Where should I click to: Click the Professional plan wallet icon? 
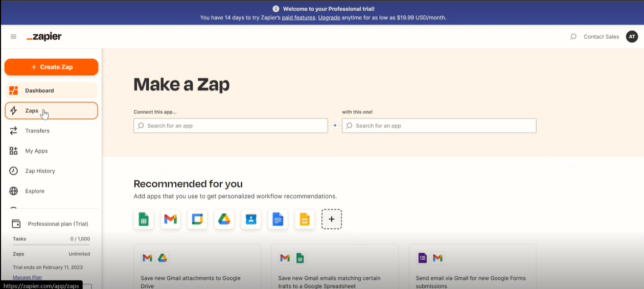point(16,224)
